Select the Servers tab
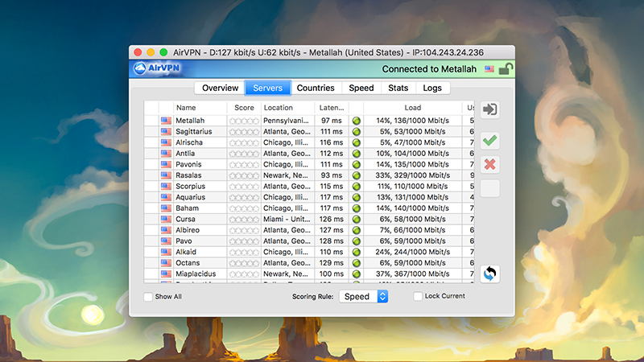This screenshot has height=362, width=644. coord(268,88)
